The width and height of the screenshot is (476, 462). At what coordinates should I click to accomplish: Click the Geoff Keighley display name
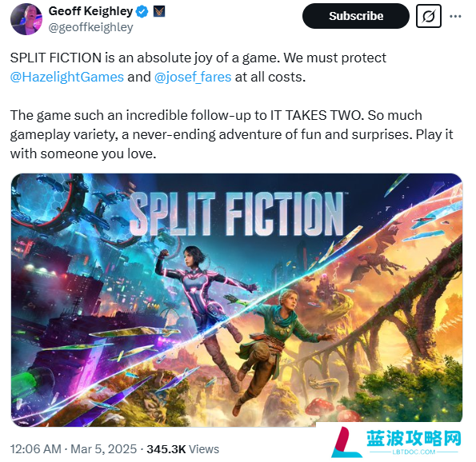click(90, 11)
